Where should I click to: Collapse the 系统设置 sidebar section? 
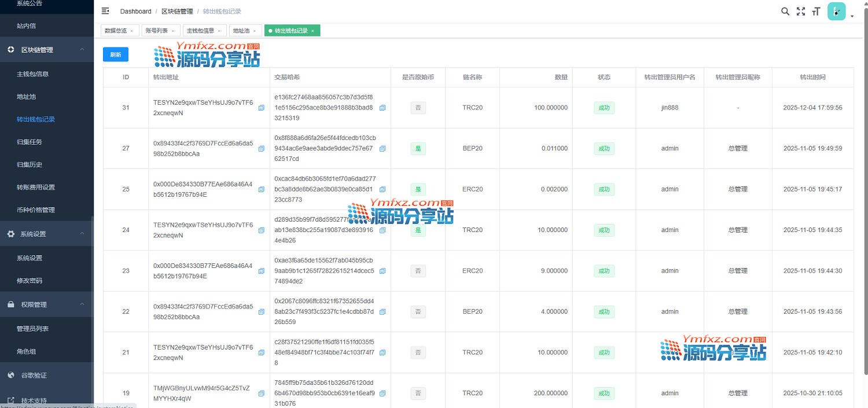point(82,234)
